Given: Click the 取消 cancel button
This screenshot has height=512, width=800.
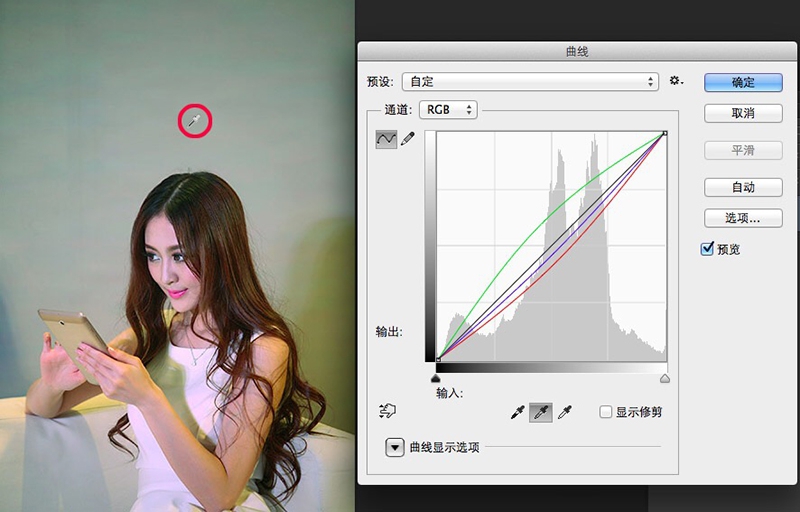Looking at the screenshot, I should coord(743,113).
